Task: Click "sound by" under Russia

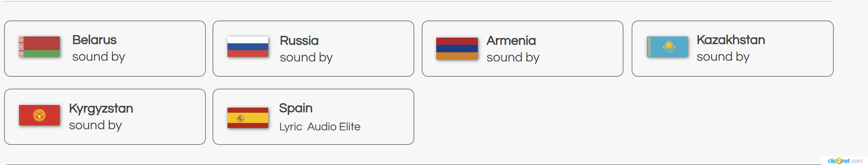Action: [x=306, y=57]
